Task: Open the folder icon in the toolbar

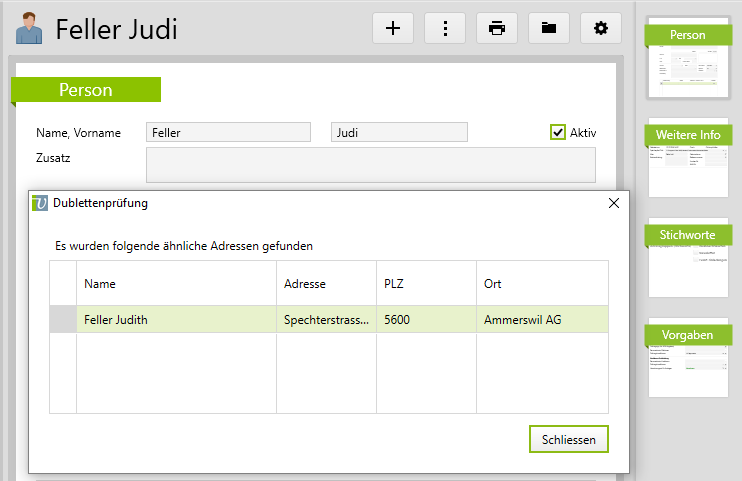Action: tap(549, 28)
